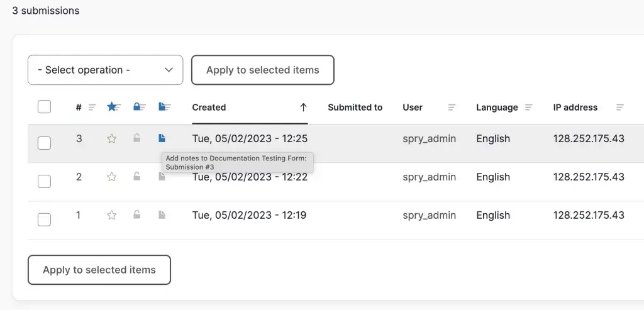
Task: Open the Language column options menu
Action: point(529,108)
